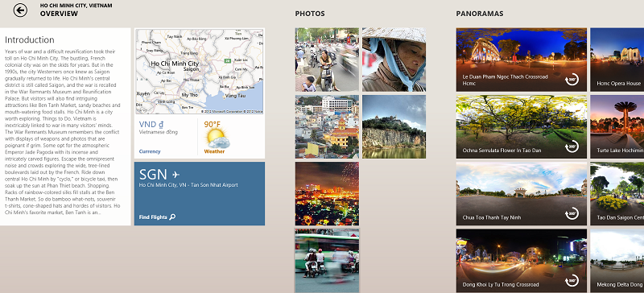Open the Weather link under 90°F
The height and width of the screenshot is (293, 644).
214,151
